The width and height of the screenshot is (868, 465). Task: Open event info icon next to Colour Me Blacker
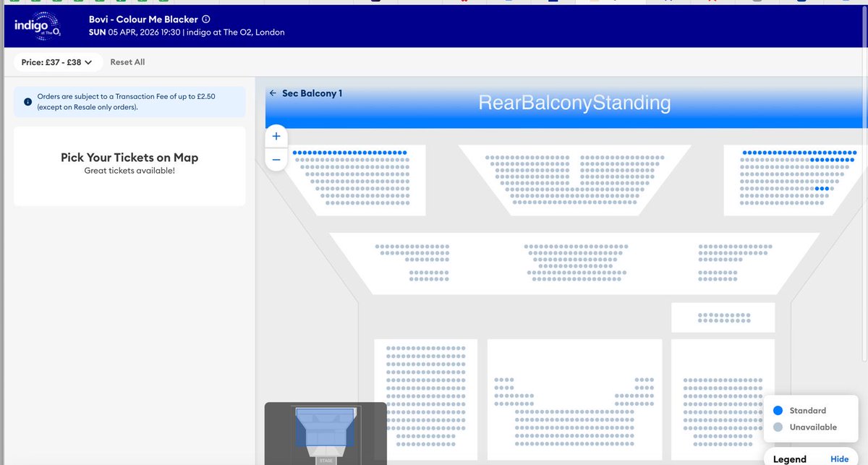[x=206, y=20]
